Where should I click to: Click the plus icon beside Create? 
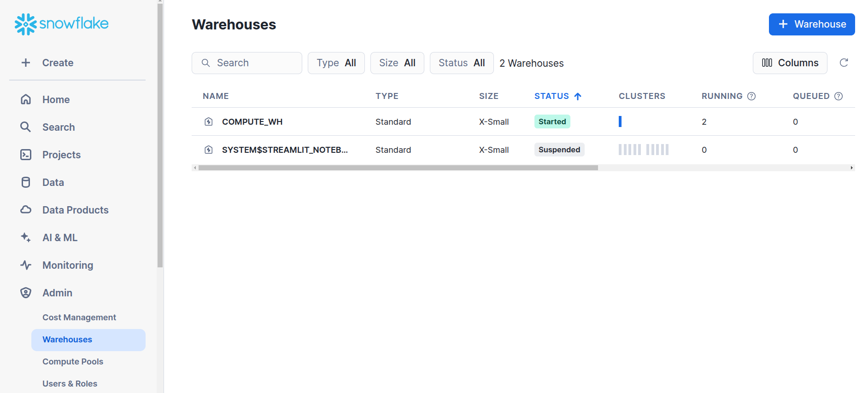tap(26, 63)
